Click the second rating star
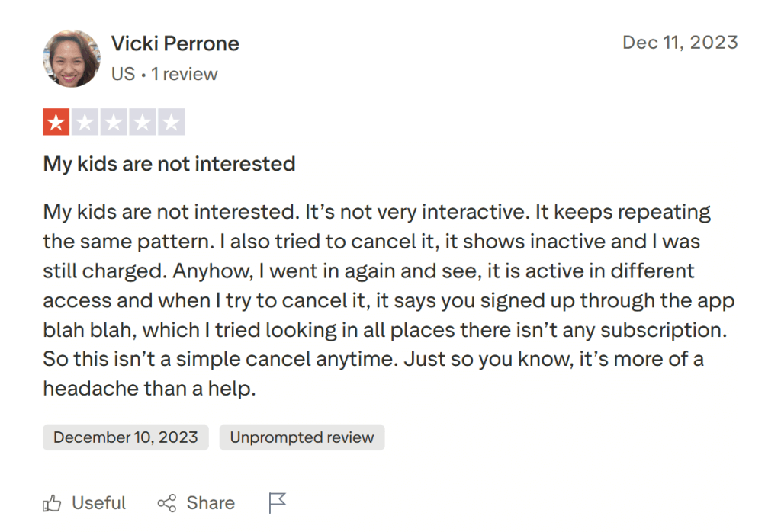781x532 pixels. coord(83,120)
